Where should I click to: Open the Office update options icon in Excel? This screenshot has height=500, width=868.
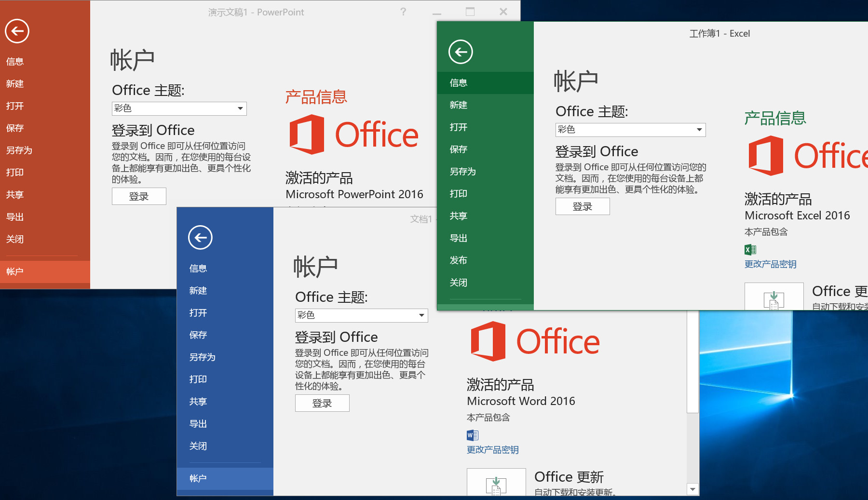tap(774, 296)
